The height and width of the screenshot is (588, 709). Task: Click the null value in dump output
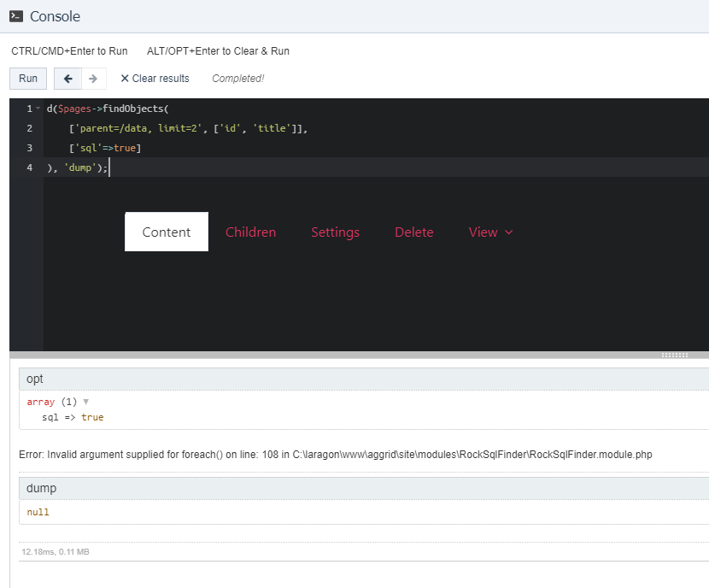38,512
